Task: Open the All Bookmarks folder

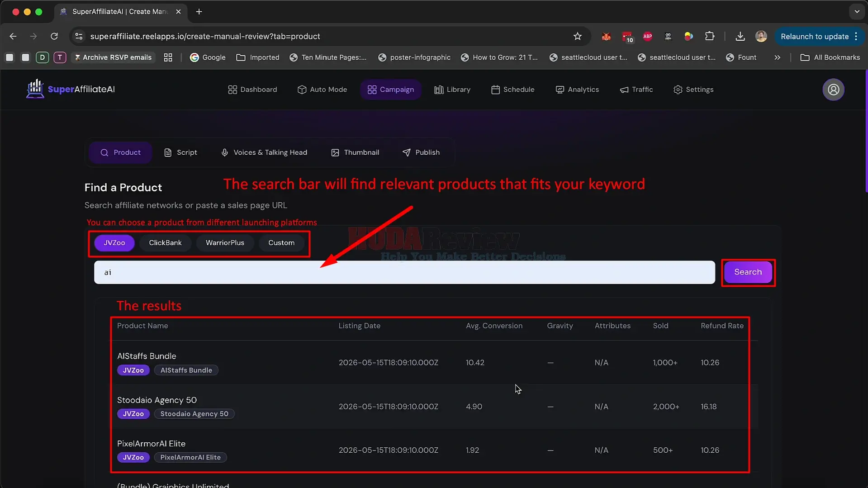Action: pyautogui.click(x=830, y=57)
